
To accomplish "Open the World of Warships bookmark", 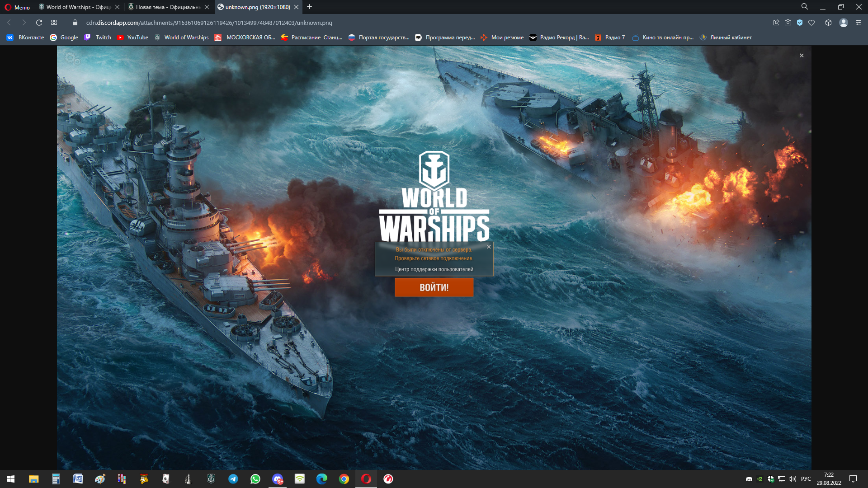I will (181, 38).
